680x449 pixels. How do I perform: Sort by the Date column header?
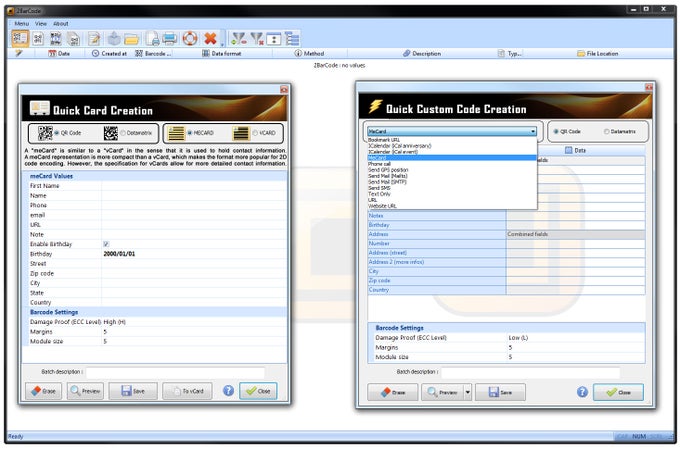click(x=59, y=54)
